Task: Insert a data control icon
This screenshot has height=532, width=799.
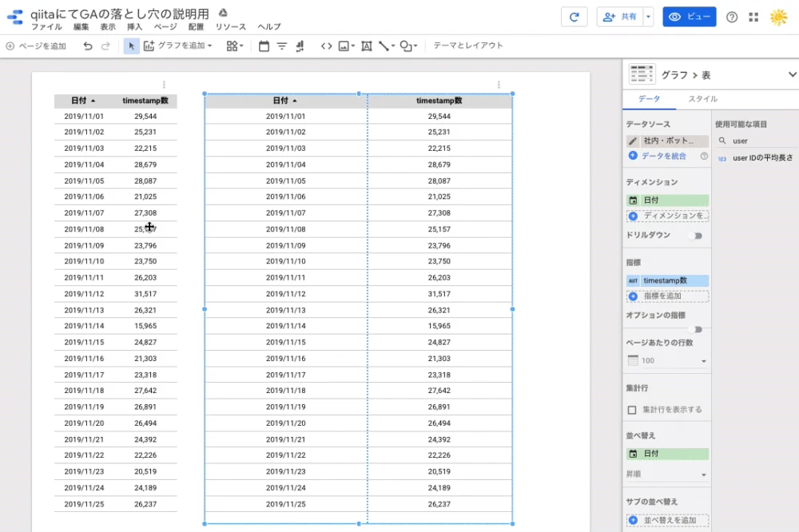Action: pyautogui.click(x=300, y=46)
